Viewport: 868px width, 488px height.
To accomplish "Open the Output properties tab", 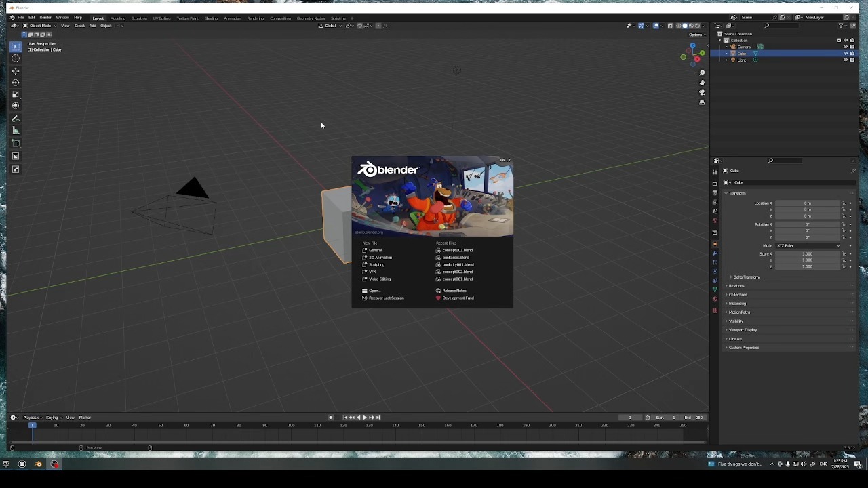I will 715,193.
